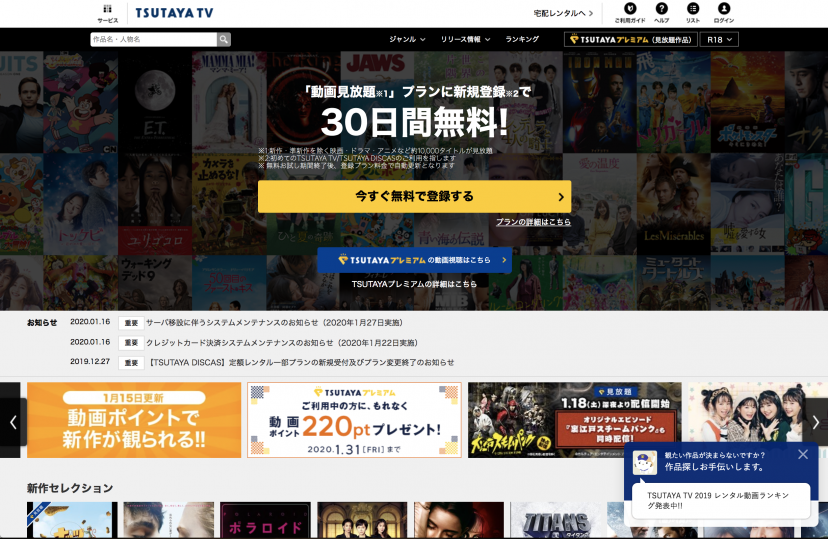Open the 220ptプレゼント premium banner
828x539 pixels.
point(354,420)
